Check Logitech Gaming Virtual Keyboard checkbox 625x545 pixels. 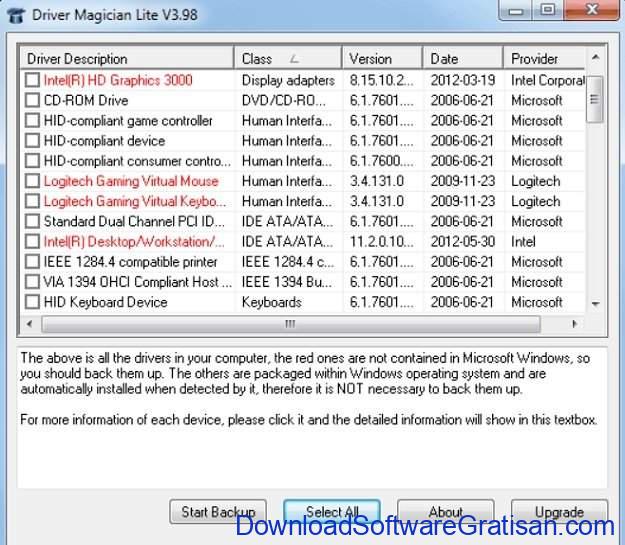(32, 201)
